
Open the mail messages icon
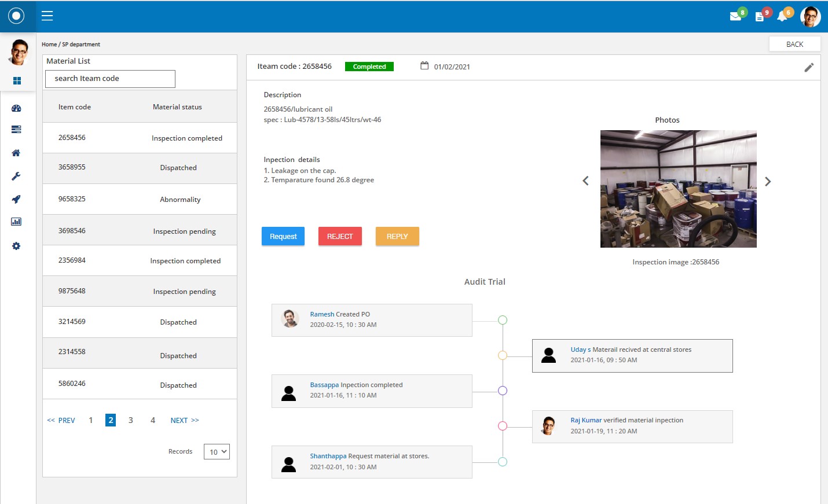pos(735,16)
